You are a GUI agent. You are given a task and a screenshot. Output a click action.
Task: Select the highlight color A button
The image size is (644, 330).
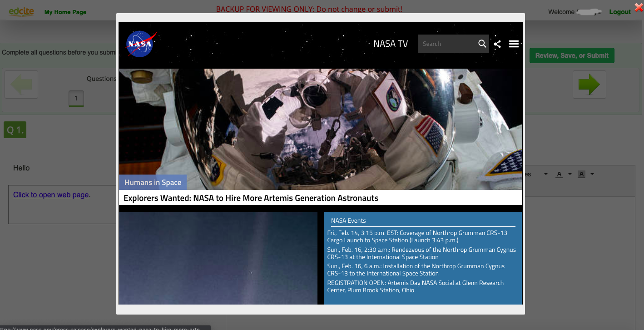581,174
